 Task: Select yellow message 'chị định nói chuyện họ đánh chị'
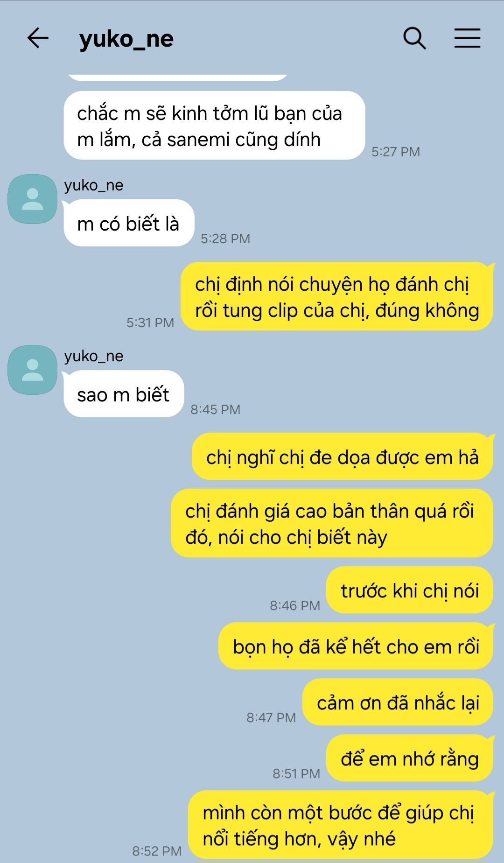pos(337,296)
